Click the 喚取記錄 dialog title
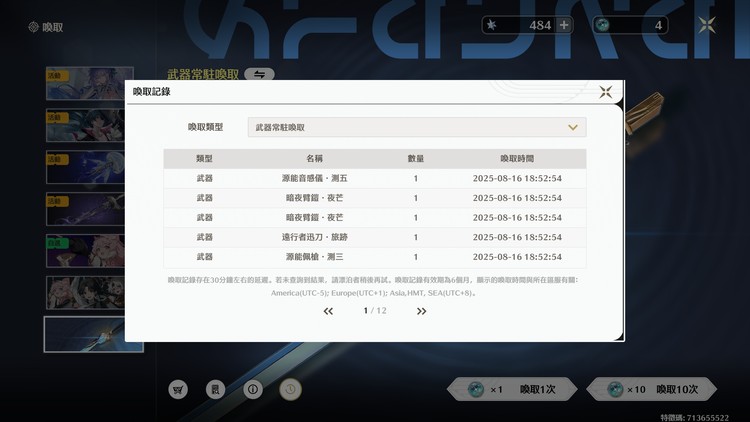The height and width of the screenshot is (422, 750). tap(152, 91)
